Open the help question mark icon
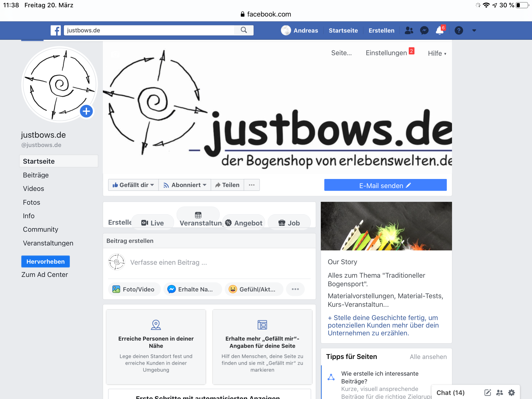Image resolution: width=532 pixels, height=399 pixels. tap(459, 30)
